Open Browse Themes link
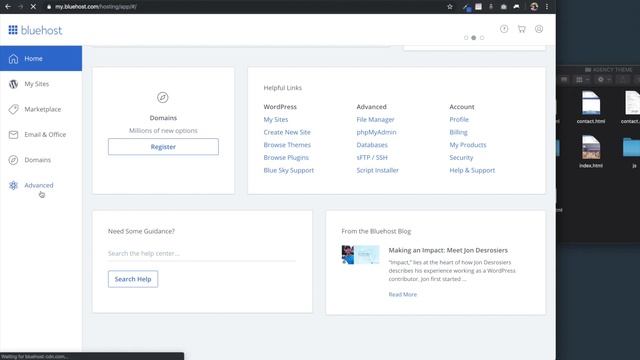Image resolution: width=640 pixels, height=360 pixels. tap(287, 145)
